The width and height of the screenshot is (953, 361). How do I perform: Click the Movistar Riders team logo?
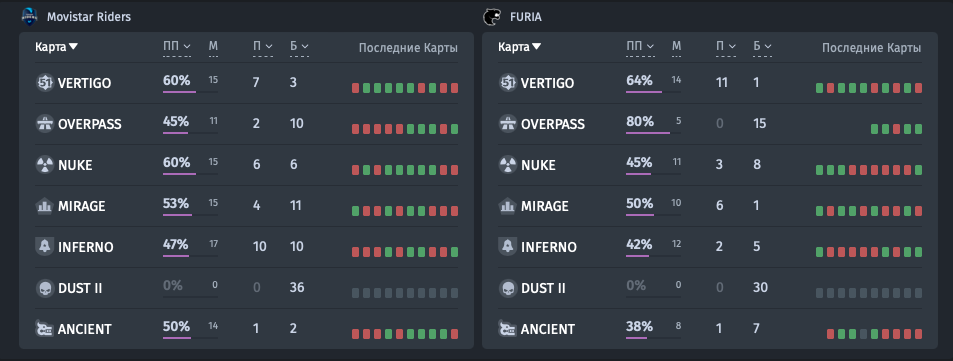click(x=29, y=16)
